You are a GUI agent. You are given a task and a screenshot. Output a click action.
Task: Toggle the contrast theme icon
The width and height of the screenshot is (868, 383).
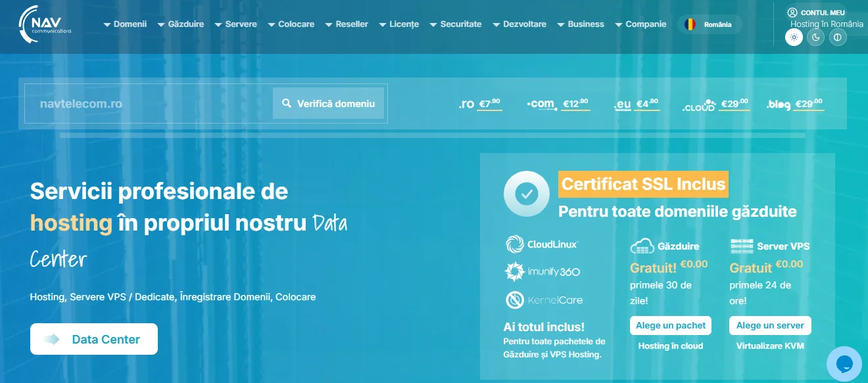838,37
